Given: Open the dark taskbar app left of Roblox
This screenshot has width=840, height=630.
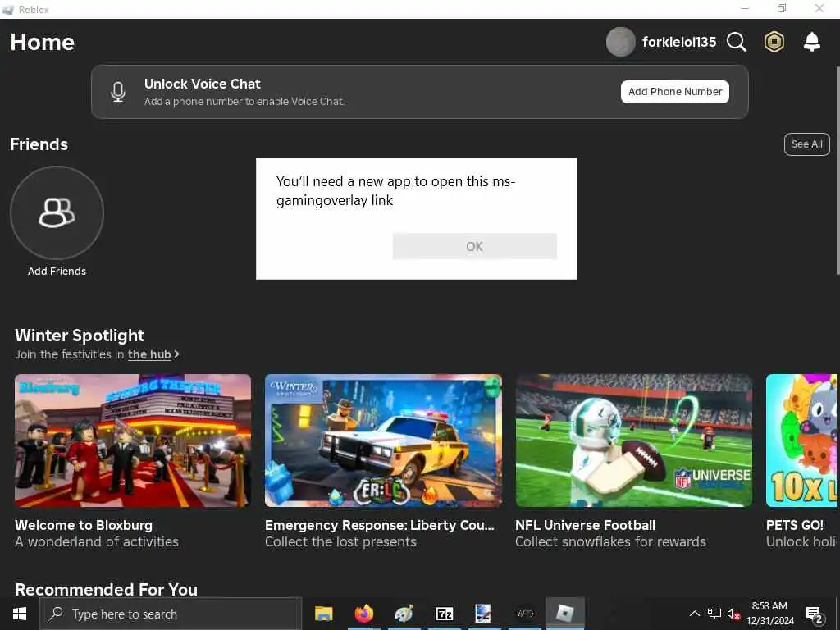Looking at the screenshot, I should point(524,614).
